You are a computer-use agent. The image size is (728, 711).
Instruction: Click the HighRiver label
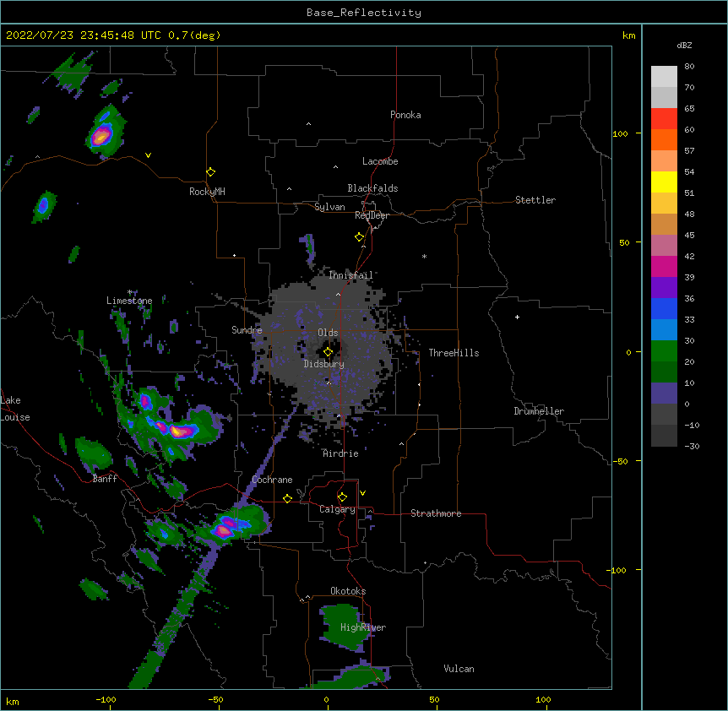(363, 627)
